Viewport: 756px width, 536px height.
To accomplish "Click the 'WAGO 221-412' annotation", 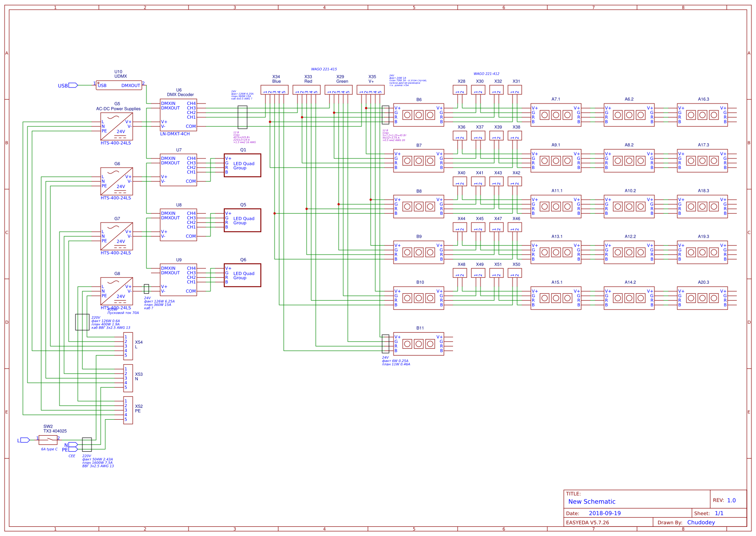I will pyautogui.click(x=486, y=73).
